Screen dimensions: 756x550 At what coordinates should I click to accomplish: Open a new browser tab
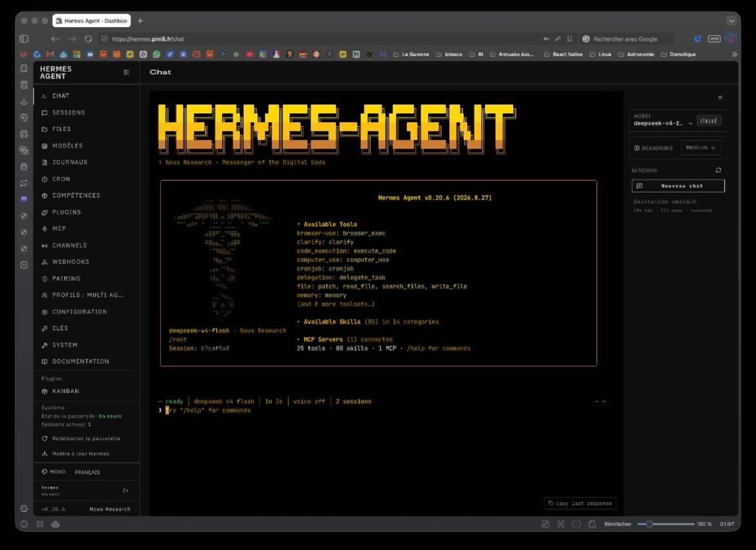tap(140, 21)
